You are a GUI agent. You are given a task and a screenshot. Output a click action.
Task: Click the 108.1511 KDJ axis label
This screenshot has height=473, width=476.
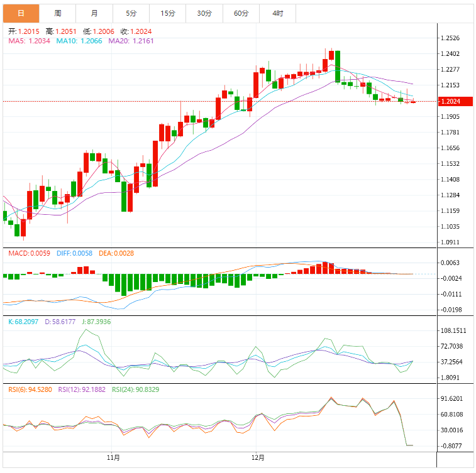(453, 331)
